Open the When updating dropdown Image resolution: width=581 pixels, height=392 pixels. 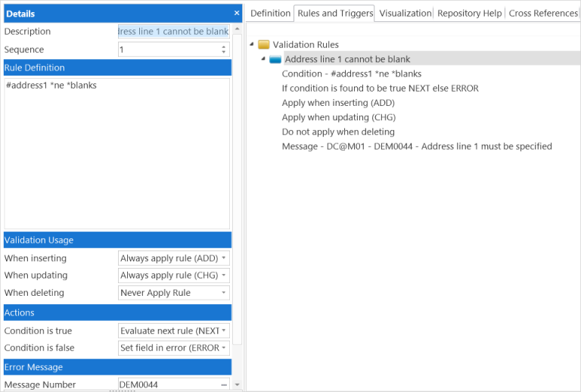tap(224, 275)
